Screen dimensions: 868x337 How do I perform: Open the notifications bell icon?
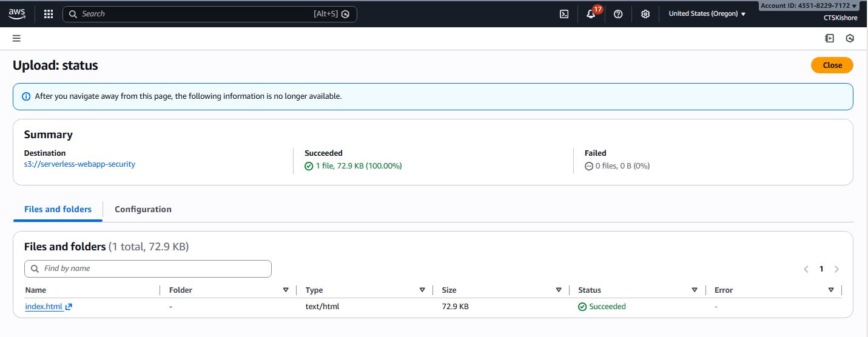(x=591, y=14)
